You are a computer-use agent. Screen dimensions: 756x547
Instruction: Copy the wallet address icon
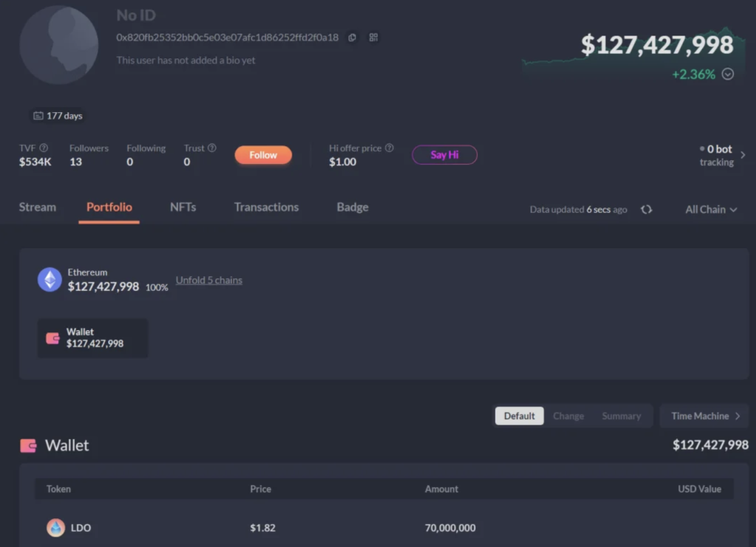pos(352,38)
